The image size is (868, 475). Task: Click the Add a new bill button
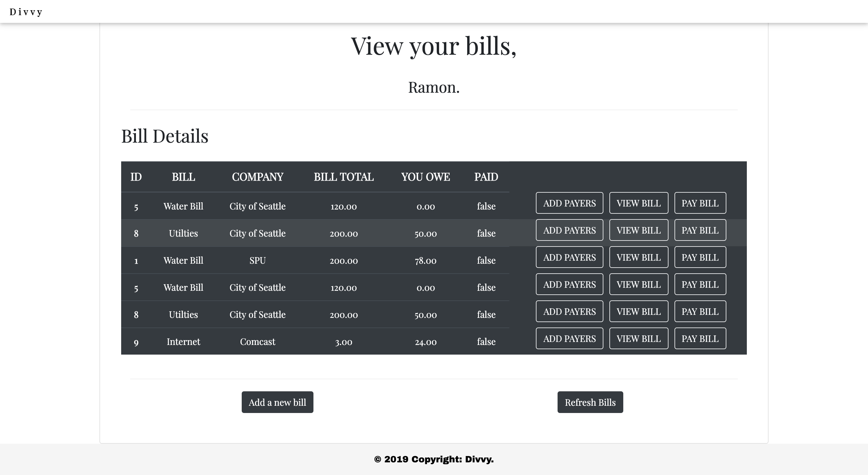277,402
